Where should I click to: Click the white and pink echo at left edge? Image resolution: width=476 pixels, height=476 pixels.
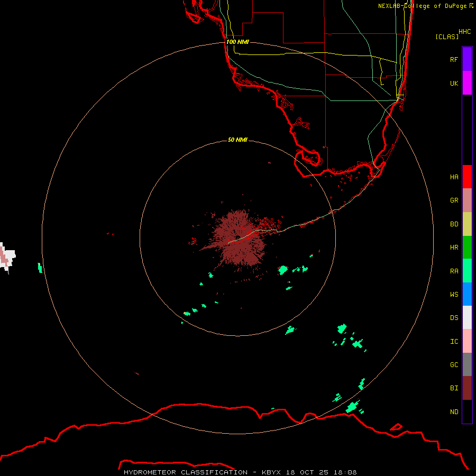click(7, 258)
